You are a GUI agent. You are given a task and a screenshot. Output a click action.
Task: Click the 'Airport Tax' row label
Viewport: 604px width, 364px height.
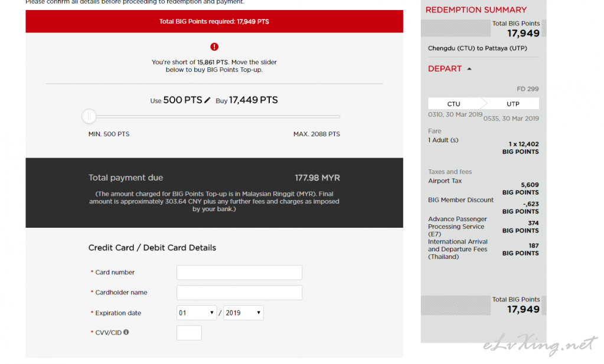pos(445,181)
